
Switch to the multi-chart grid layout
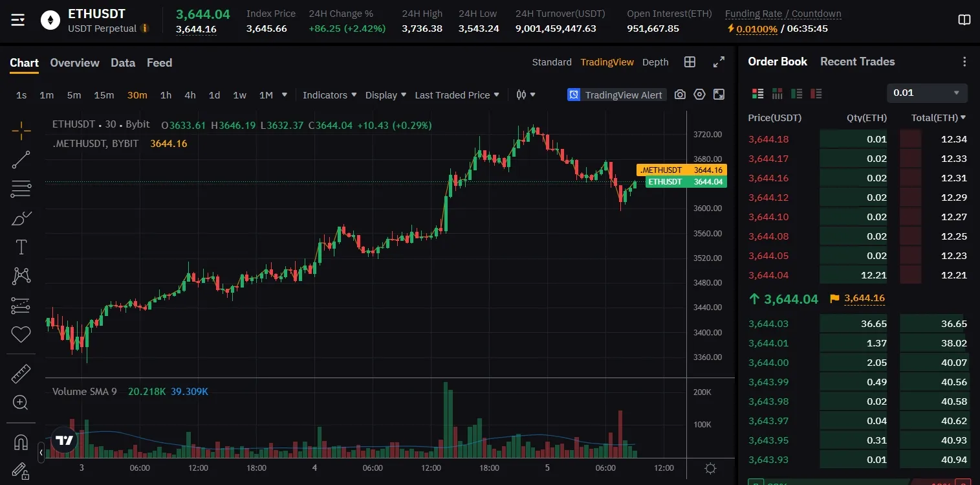[x=690, y=62]
